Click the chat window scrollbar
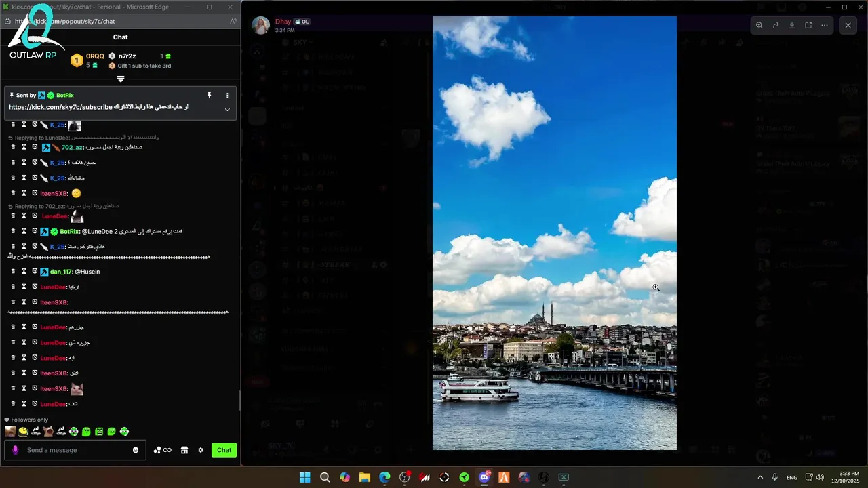This screenshot has height=488, width=868. click(239, 400)
